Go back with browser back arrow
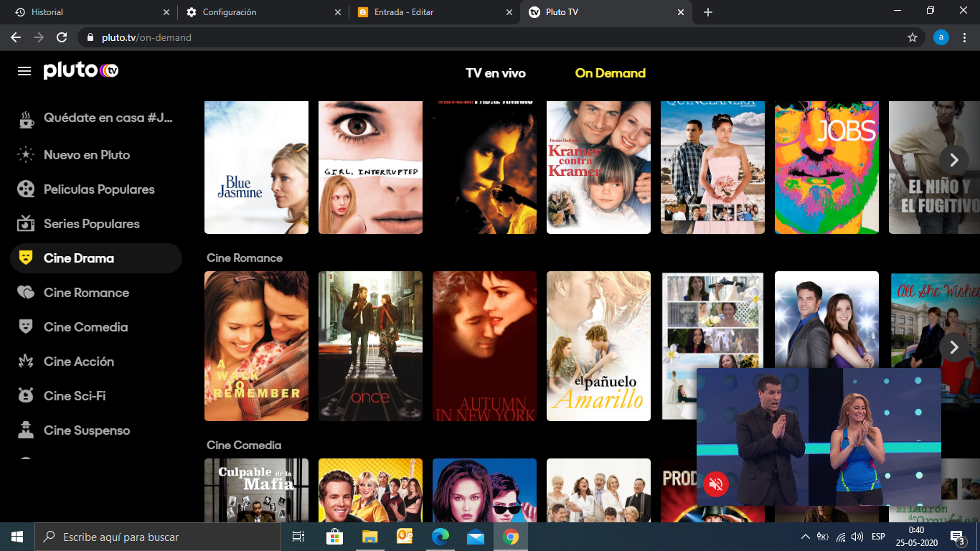 [x=16, y=37]
